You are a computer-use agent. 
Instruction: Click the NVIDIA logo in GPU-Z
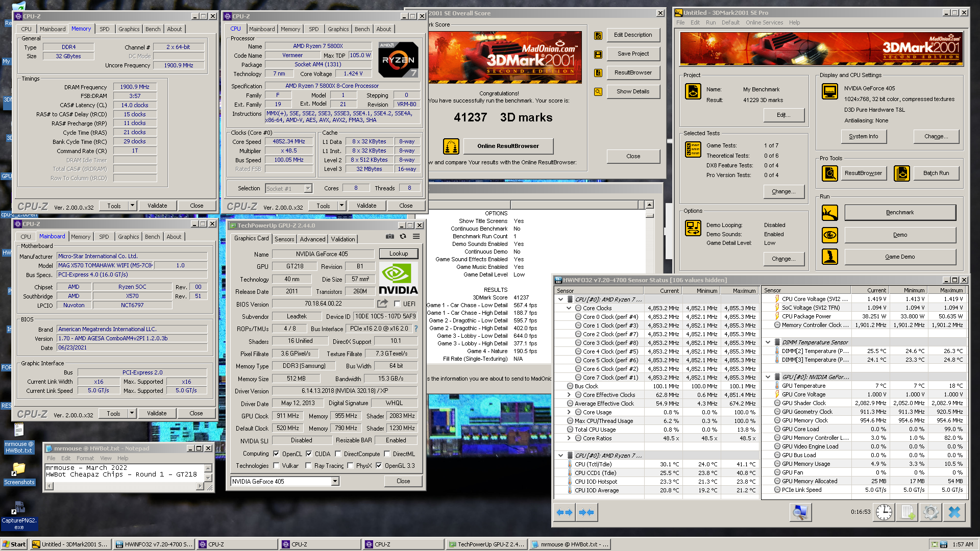pos(398,279)
